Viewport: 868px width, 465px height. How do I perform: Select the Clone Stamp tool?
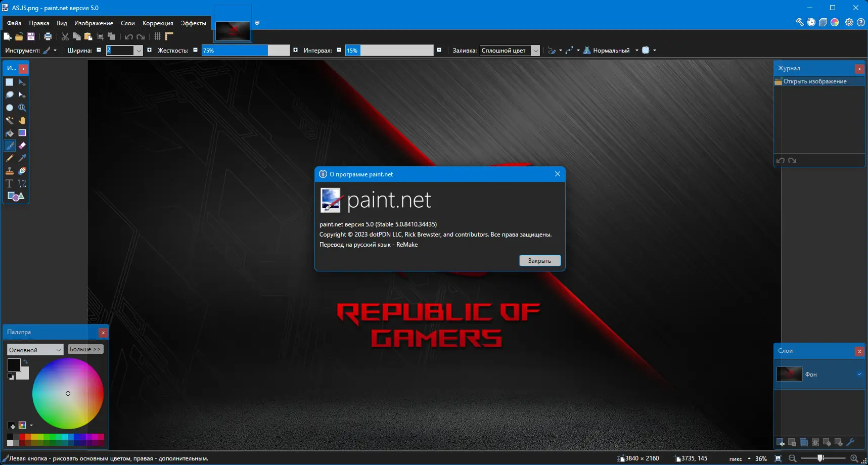coord(9,171)
